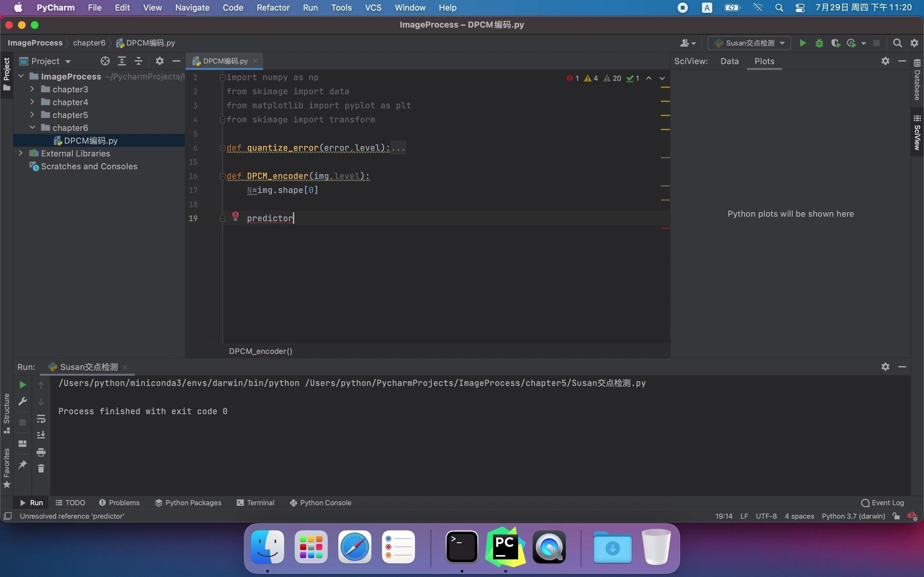Click the Search Everywhere magnifier icon
This screenshot has height=577, width=924.
tap(897, 43)
